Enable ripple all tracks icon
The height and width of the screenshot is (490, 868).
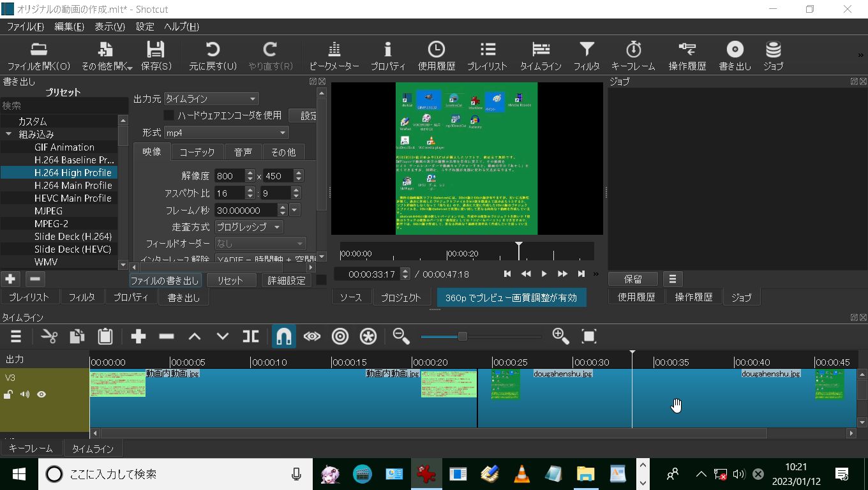(x=368, y=337)
